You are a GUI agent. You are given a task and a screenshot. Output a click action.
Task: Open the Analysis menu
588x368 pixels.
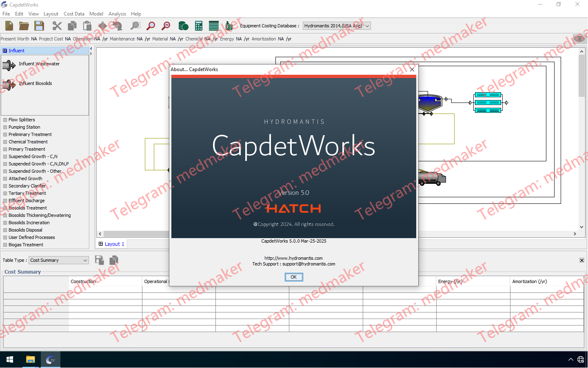(x=117, y=13)
